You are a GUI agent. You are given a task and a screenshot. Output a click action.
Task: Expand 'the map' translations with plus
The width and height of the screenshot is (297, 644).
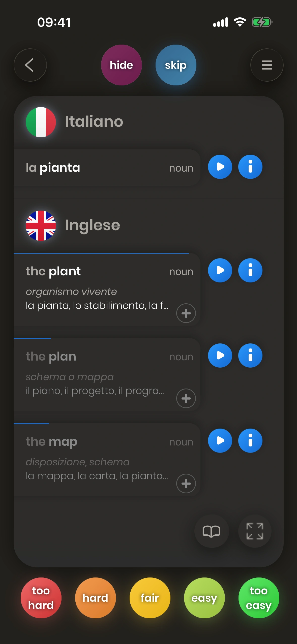click(x=186, y=484)
